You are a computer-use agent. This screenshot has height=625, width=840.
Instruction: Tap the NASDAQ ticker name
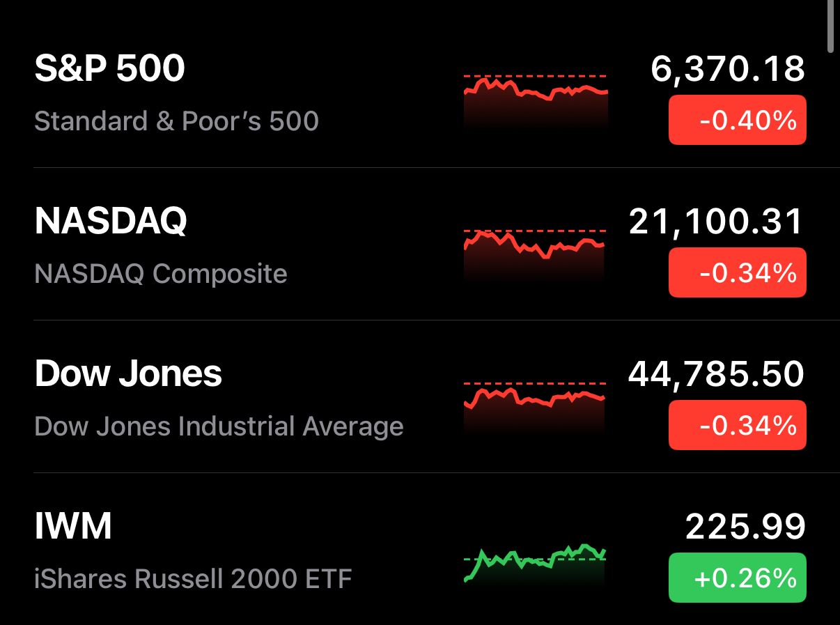111,222
